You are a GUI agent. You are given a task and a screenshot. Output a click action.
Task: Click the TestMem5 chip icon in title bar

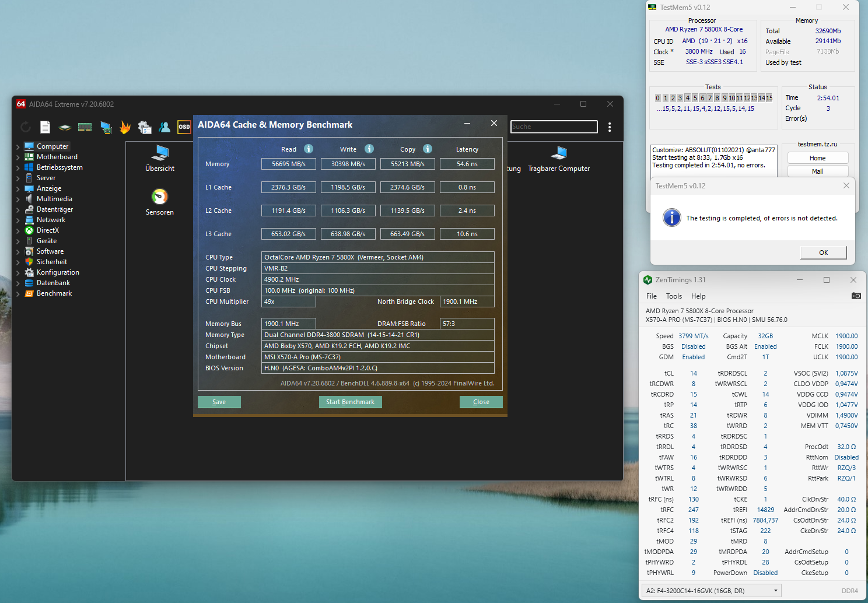(652, 7)
